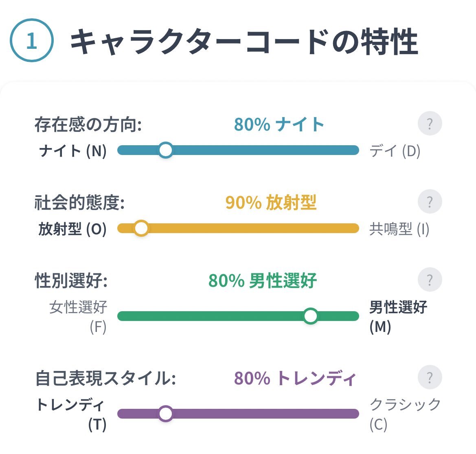
Task: Click the blue ナイト slider handle
Action: (165, 150)
